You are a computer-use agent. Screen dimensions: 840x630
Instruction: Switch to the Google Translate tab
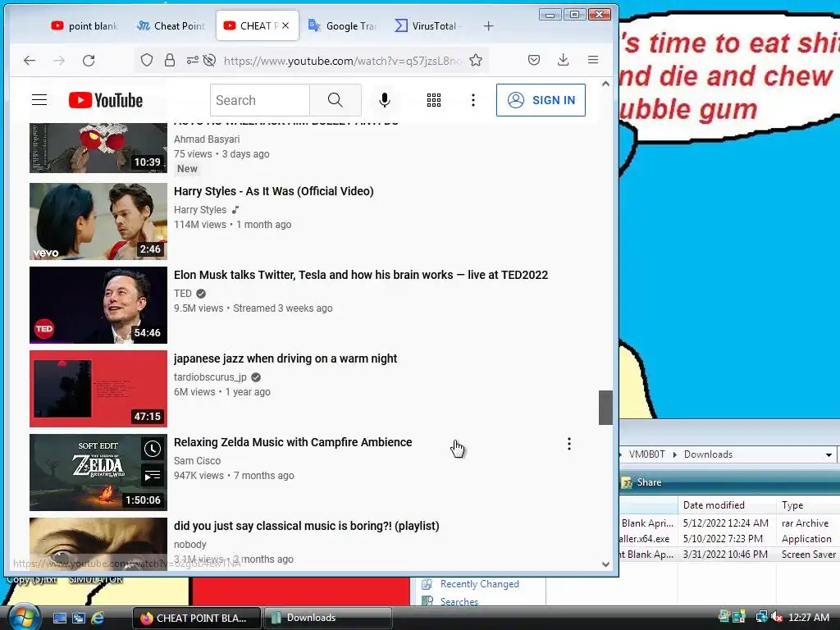click(x=342, y=25)
